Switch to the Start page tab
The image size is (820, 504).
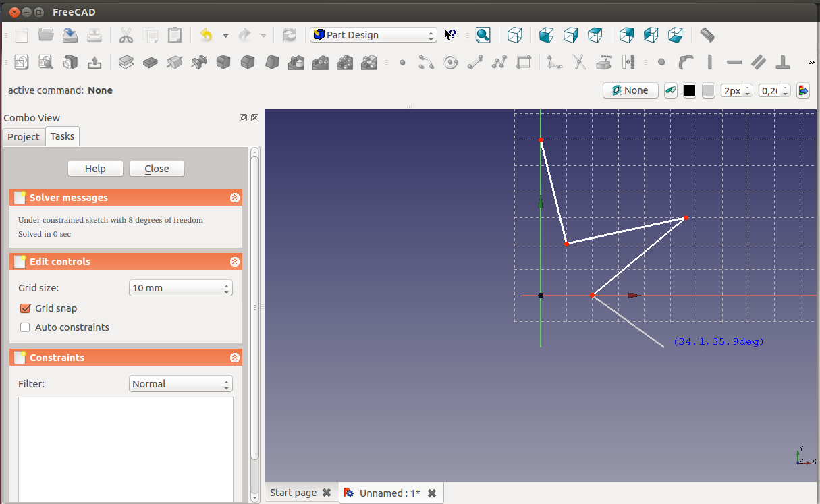pos(293,493)
